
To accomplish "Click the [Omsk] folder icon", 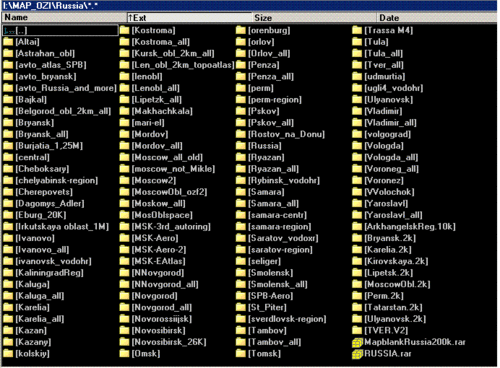I will pos(125,354).
